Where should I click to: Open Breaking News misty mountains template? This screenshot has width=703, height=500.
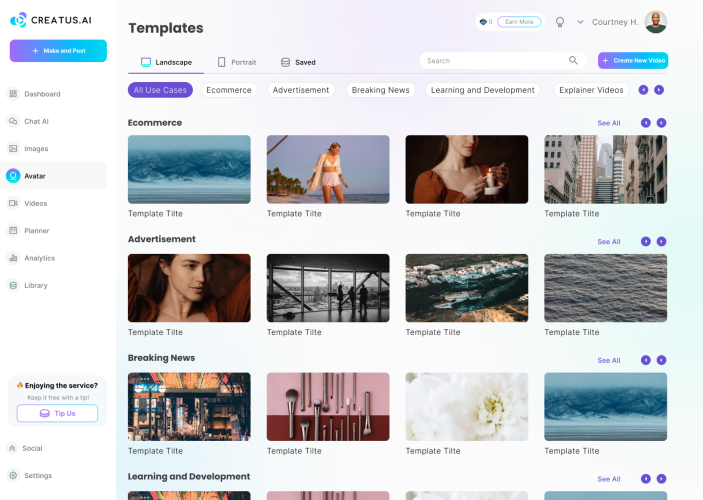[606, 407]
